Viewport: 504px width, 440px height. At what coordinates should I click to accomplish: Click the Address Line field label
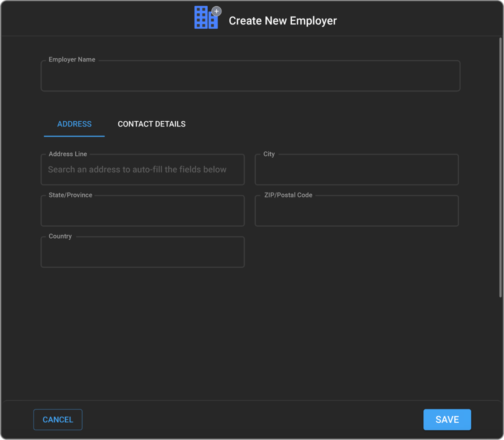point(68,154)
